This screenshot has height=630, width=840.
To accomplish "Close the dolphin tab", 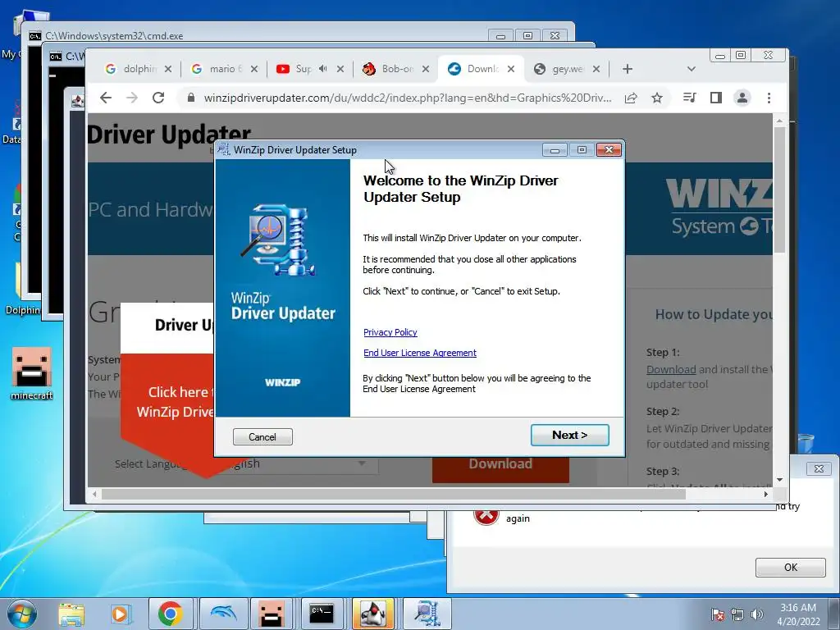I will point(168,69).
